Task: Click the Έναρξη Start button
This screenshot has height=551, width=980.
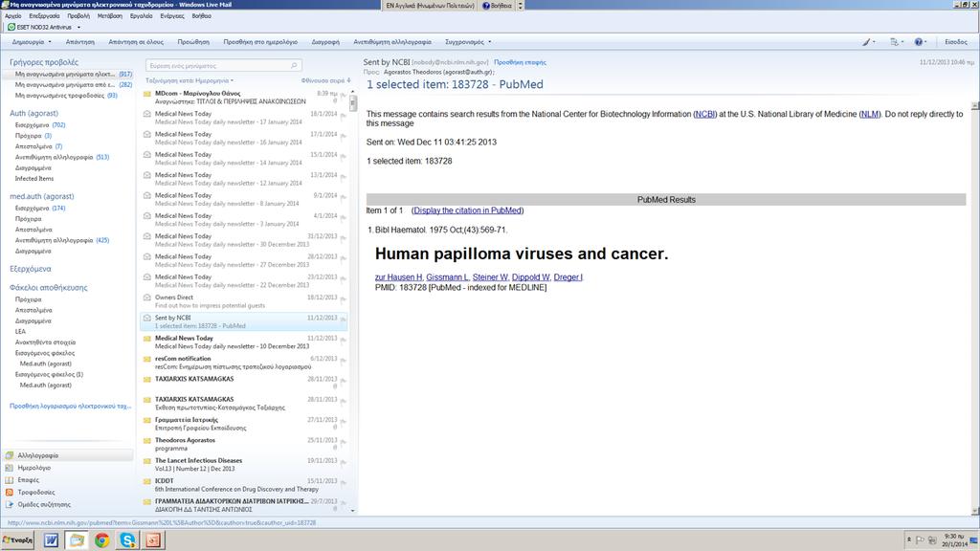Action: tap(17, 540)
